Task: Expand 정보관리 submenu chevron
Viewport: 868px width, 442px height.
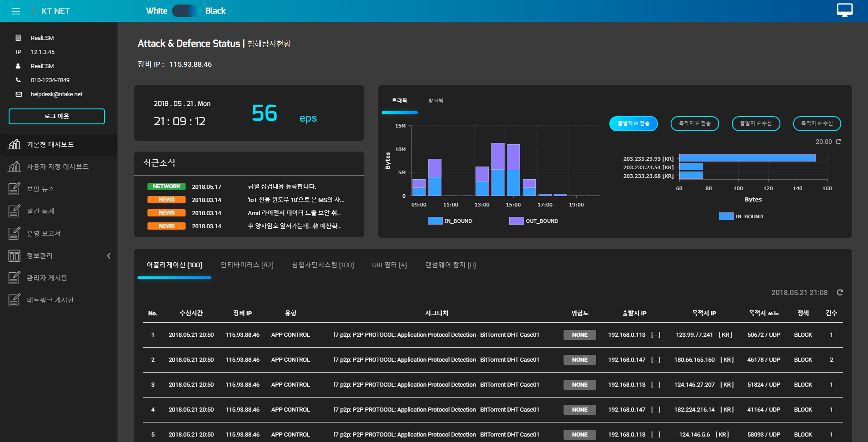Action: (109, 256)
